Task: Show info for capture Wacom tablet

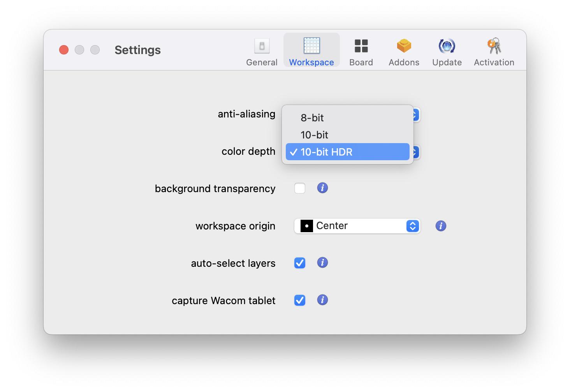Action: [x=322, y=300]
